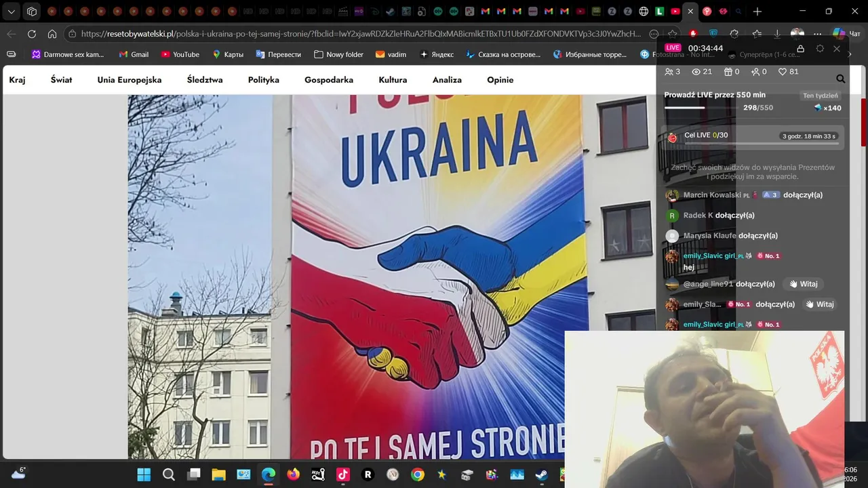Select the Polityka menu item

(264, 80)
